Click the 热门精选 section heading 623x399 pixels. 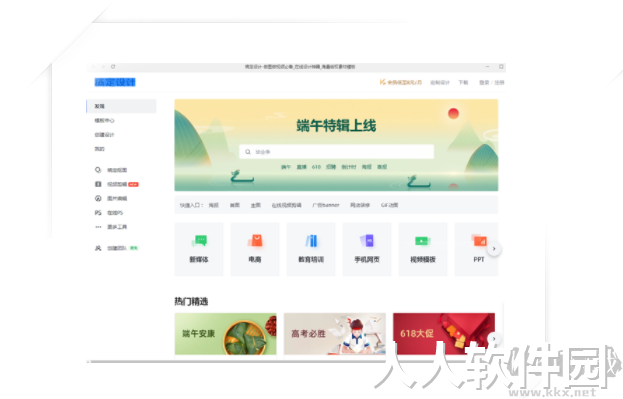point(191,301)
